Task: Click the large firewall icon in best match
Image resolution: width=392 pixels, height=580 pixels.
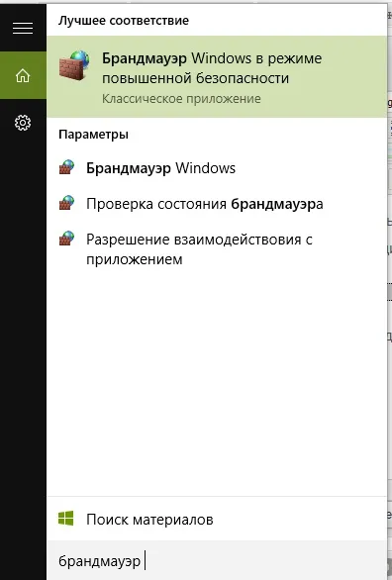Action: tap(74, 66)
